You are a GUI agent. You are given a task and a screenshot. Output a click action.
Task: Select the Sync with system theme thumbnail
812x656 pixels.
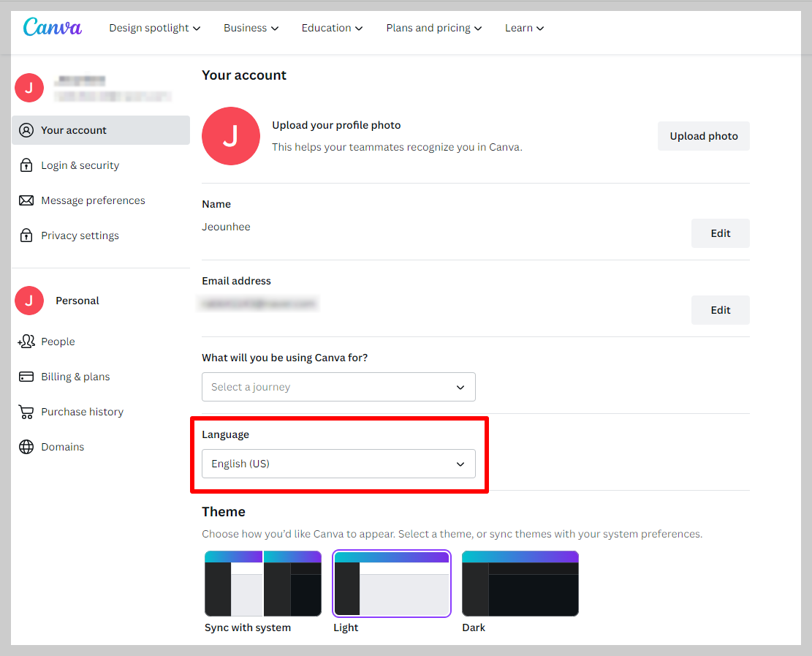(x=263, y=584)
